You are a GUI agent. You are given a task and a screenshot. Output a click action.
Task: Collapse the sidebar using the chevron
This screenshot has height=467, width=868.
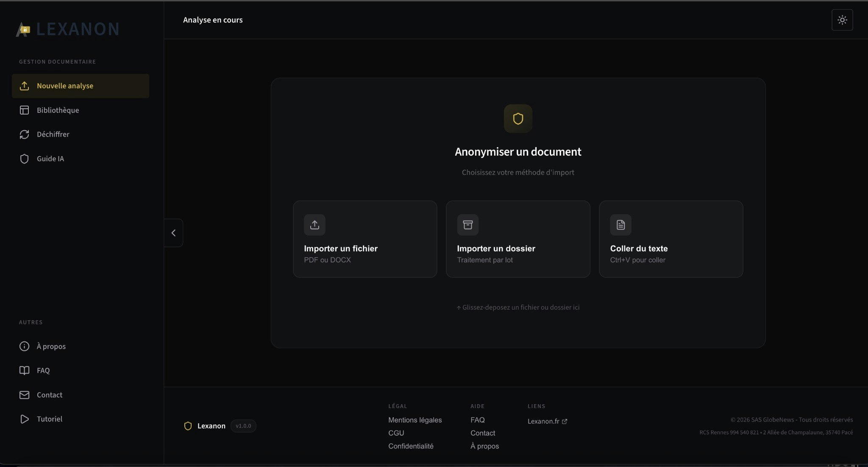(x=174, y=232)
